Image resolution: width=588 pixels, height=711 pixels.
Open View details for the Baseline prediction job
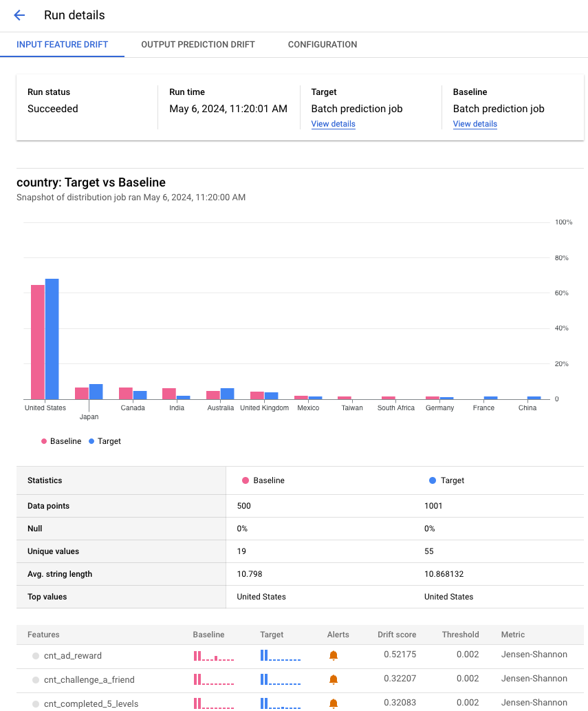tap(475, 124)
